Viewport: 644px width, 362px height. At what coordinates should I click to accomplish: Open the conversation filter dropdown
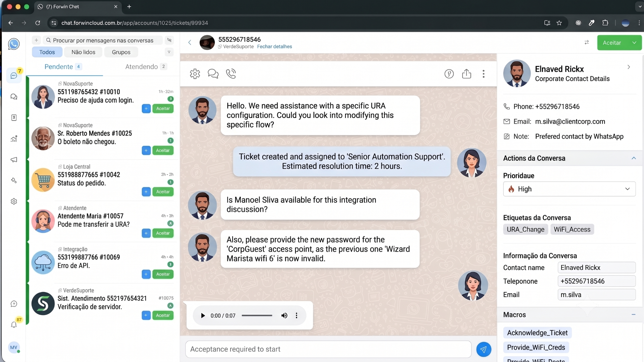click(169, 52)
